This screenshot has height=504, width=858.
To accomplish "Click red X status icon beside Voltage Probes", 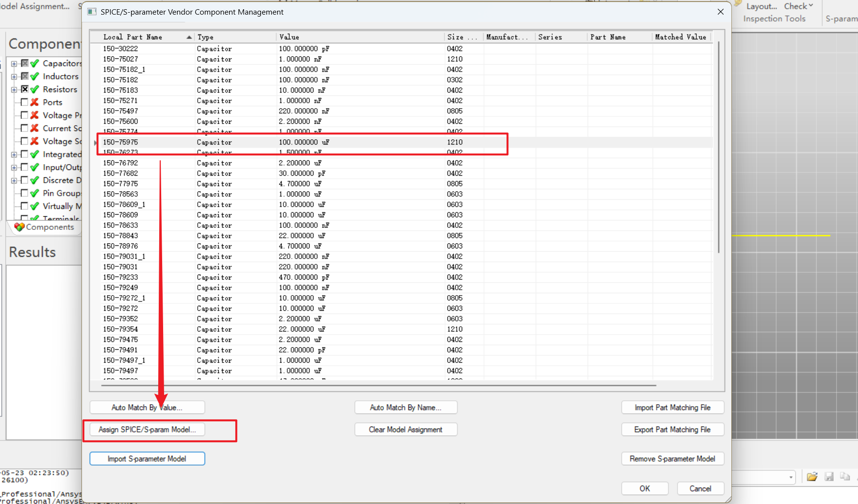I will click(35, 115).
